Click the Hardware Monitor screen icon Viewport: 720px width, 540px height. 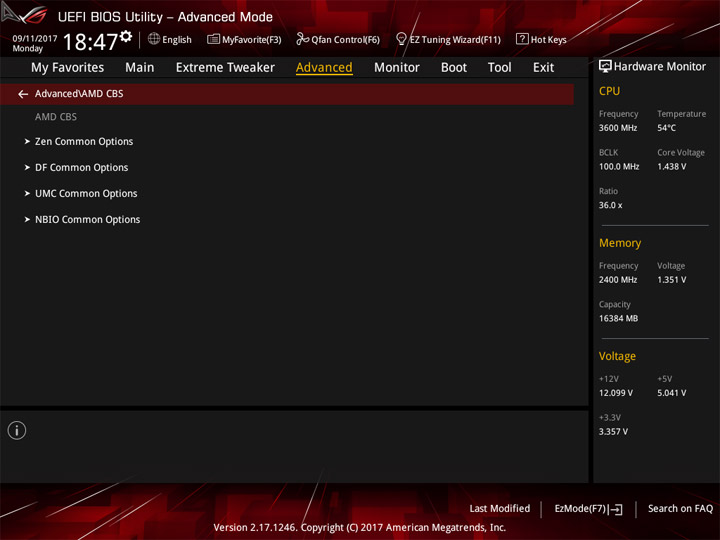(x=605, y=67)
